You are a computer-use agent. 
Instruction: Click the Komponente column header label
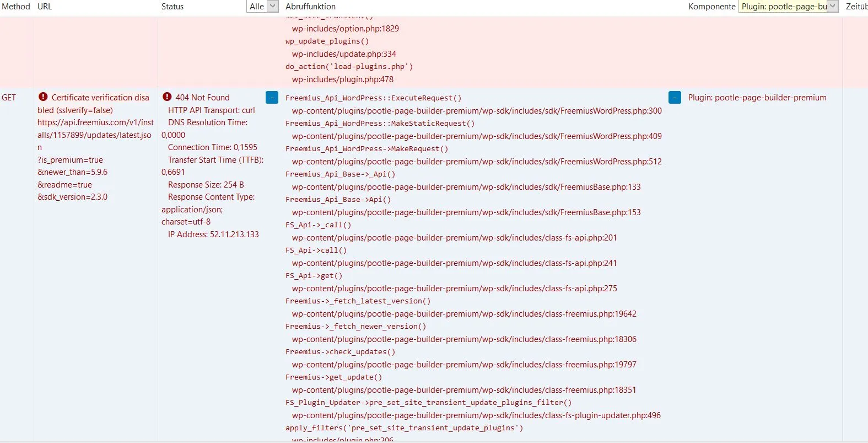click(x=711, y=7)
